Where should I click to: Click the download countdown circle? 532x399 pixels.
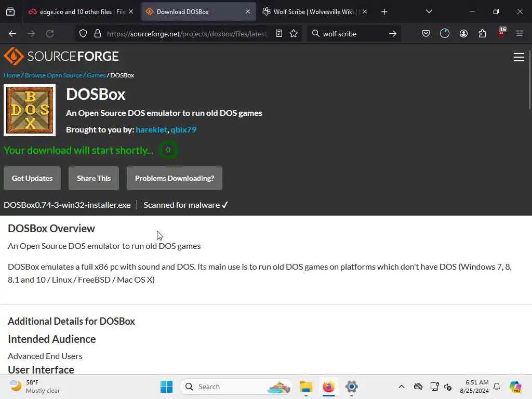tap(168, 150)
